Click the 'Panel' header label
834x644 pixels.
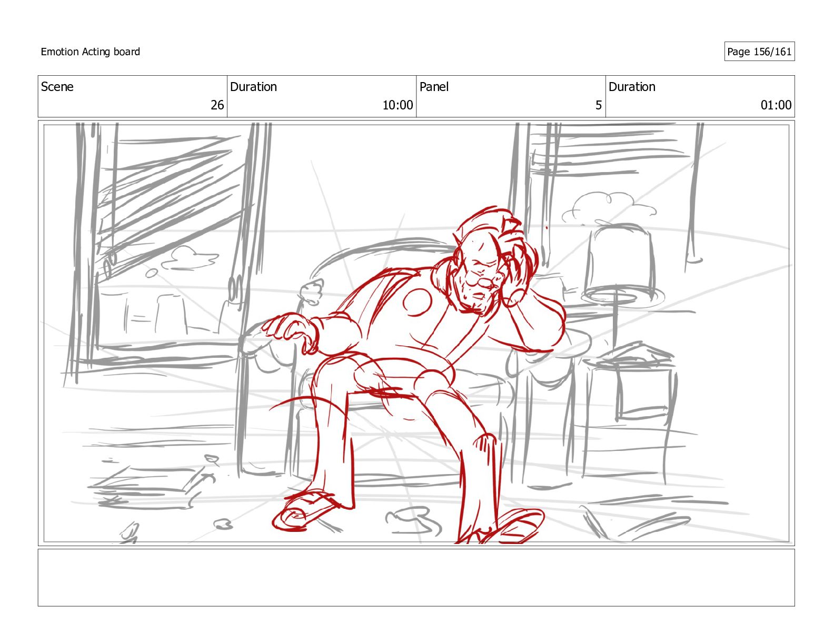point(434,87)
